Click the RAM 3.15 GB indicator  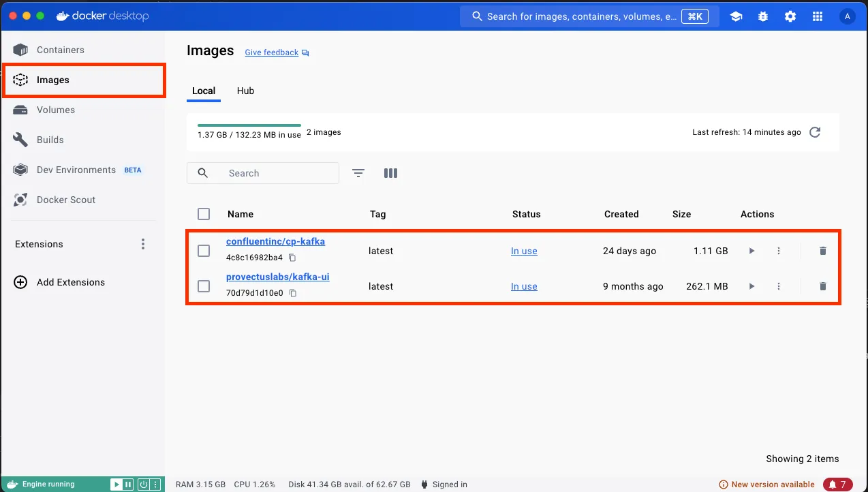pos(200,485)
